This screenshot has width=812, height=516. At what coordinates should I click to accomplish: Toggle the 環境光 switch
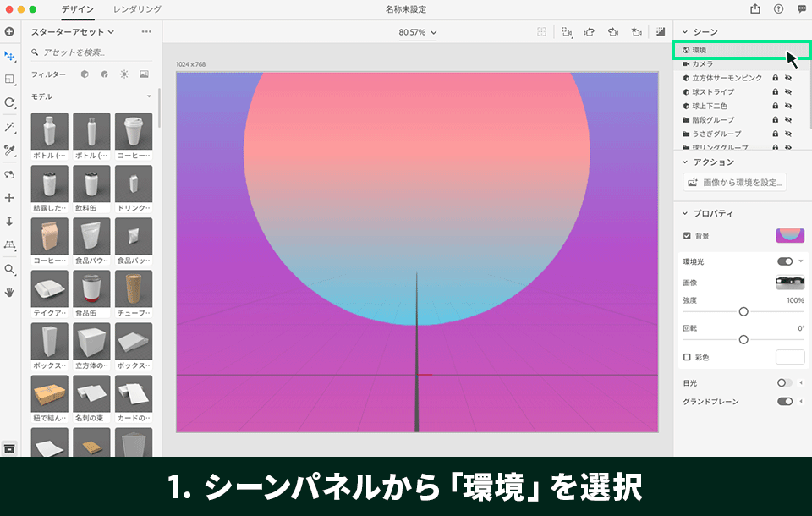(785, 261)
